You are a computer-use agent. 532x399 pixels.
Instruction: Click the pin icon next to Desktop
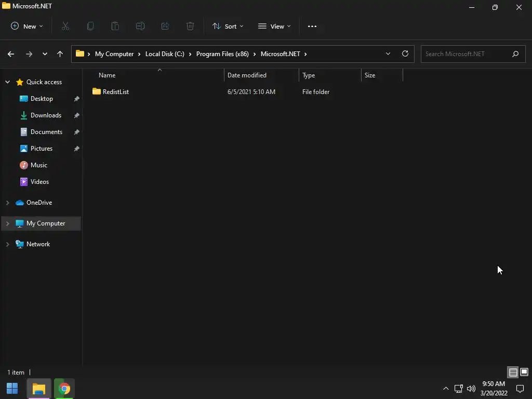[77, 99]
